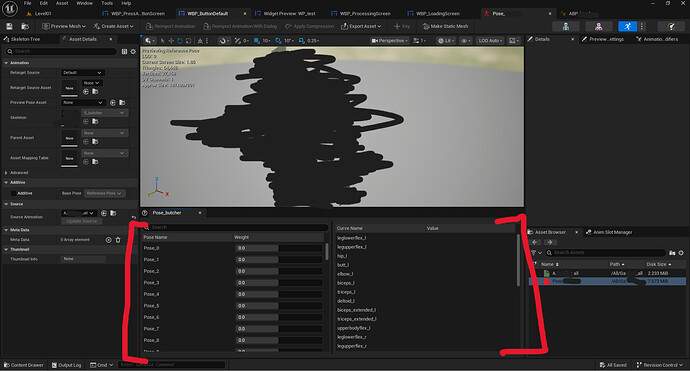Select the translate gizmo tool
Viewport: 690px width, 371px height.
171,40
